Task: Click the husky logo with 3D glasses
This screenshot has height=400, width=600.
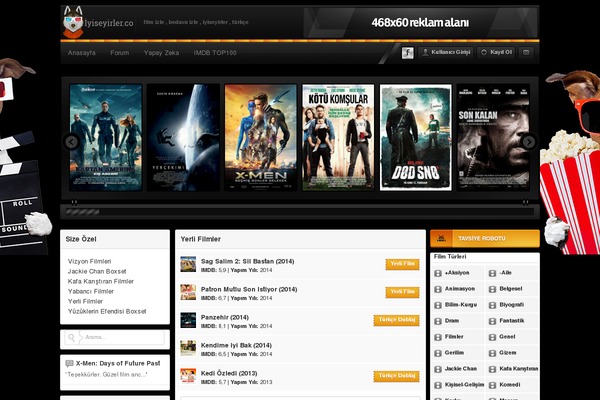Action: pos(73,22)
